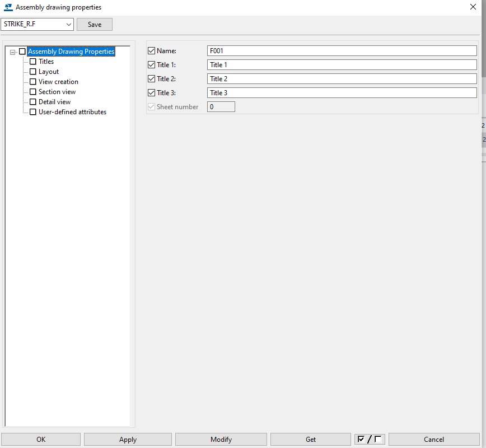Click the Tekla app icon in title bar
The height and width of the screenshot is (448, 486).
(x=8, y=7)
